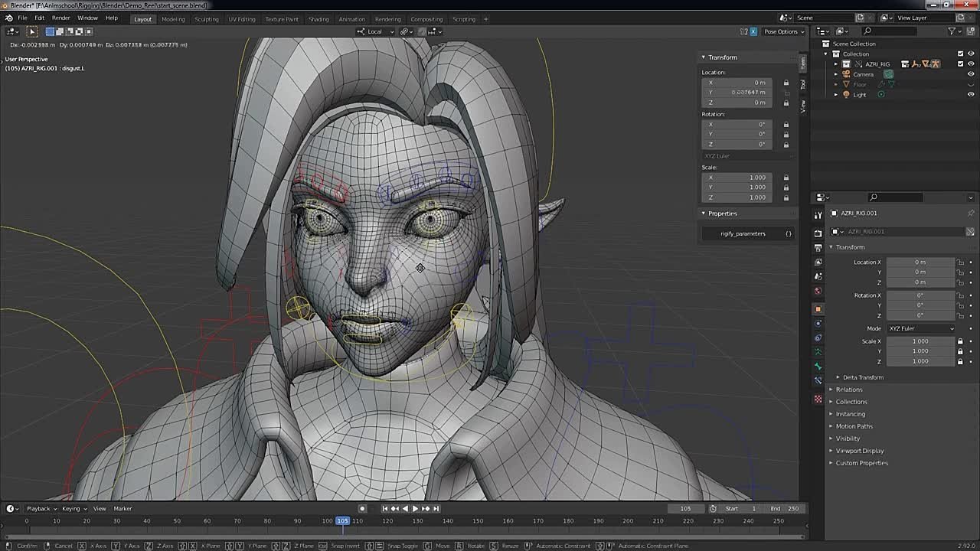Screen dimensions: 980x551
Task: Open the Pose Options dropdown
Action: (784, 31)
